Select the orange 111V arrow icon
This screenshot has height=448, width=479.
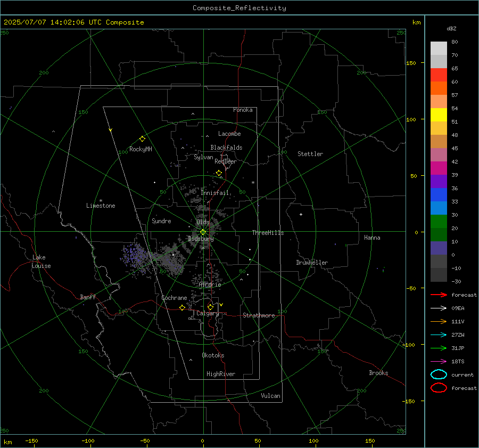439,321
